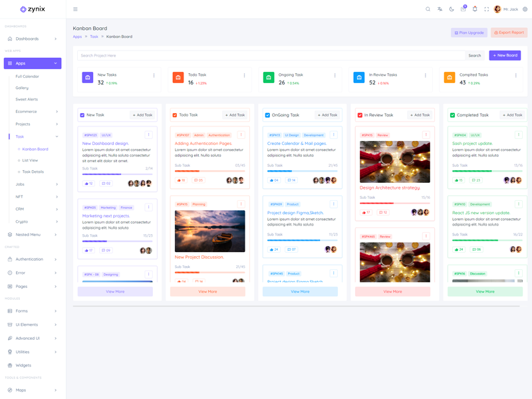Toggle the New Task column checkbox
This screenshot has width=532, height=399.
click(82, 115)
